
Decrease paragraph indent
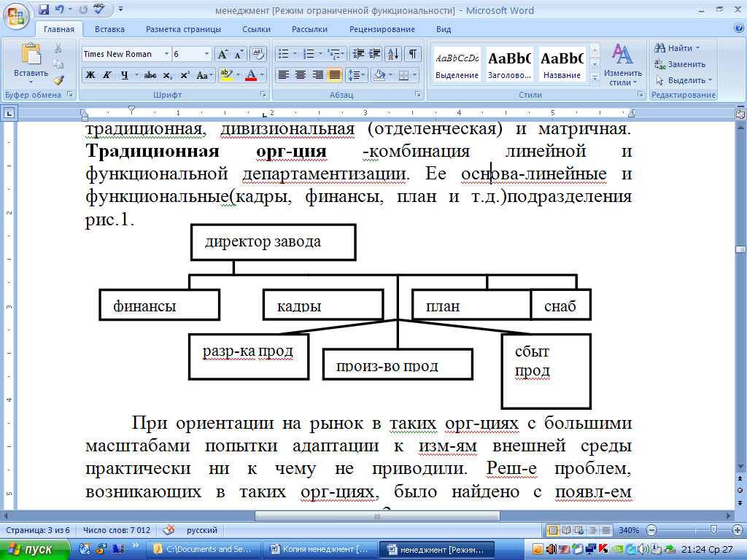[357, 54]
